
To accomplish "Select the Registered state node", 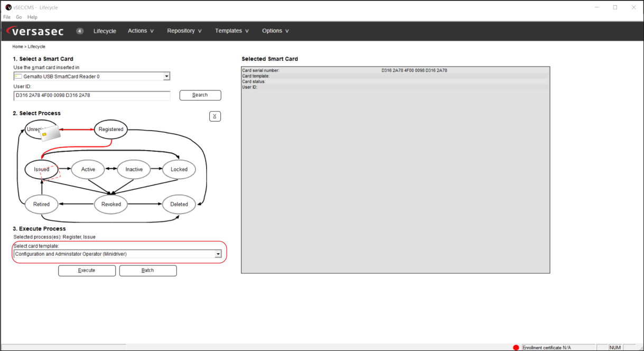I will pos(111,130).
